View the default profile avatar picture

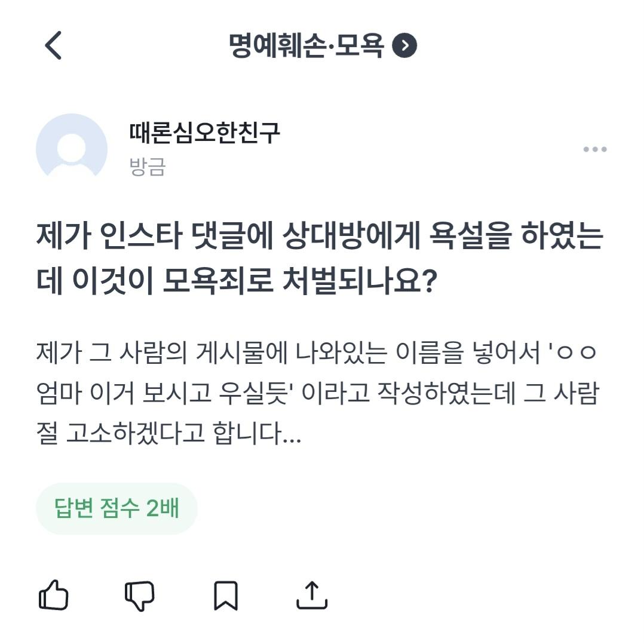click(72, 148)
